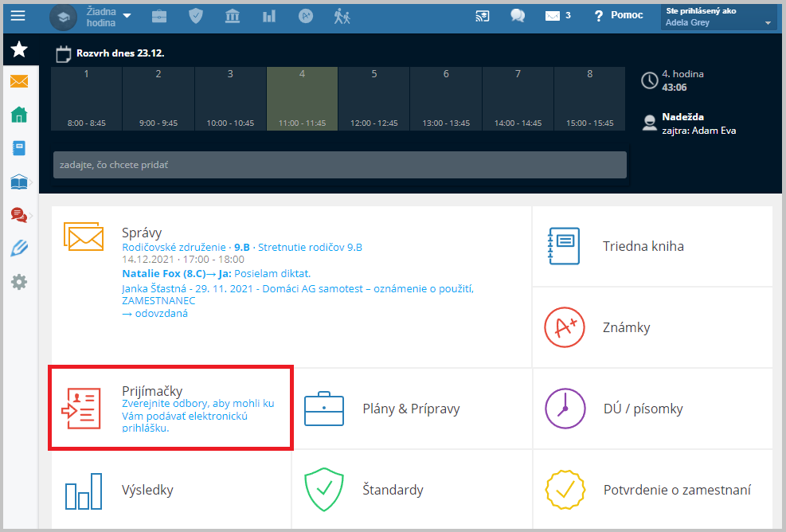Select timetable period 6 at 13:00 - 13:45
Viewport: 786px width, 532px height.
[x=446, y=99]
